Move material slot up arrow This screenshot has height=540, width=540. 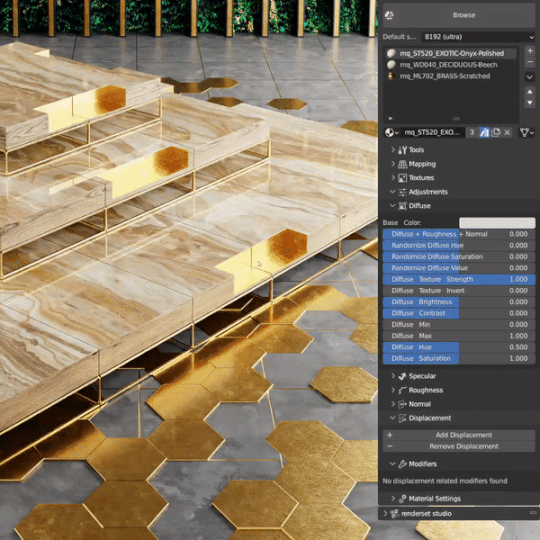click(530, 92)
